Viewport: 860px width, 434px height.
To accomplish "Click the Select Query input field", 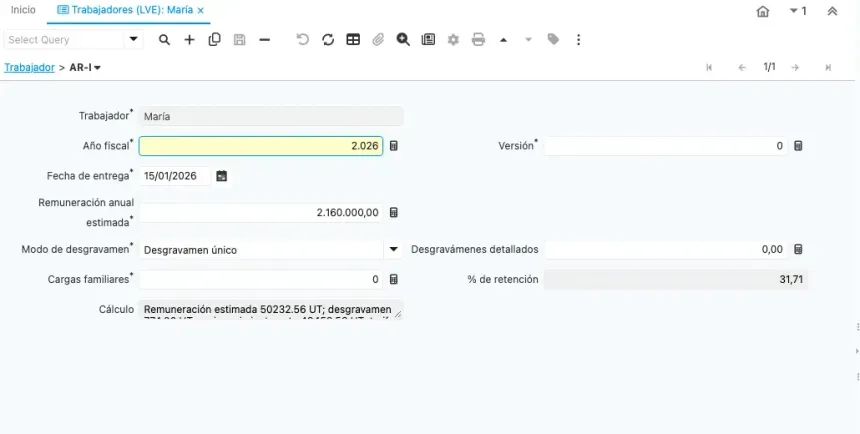I will [x=64, y=40].
